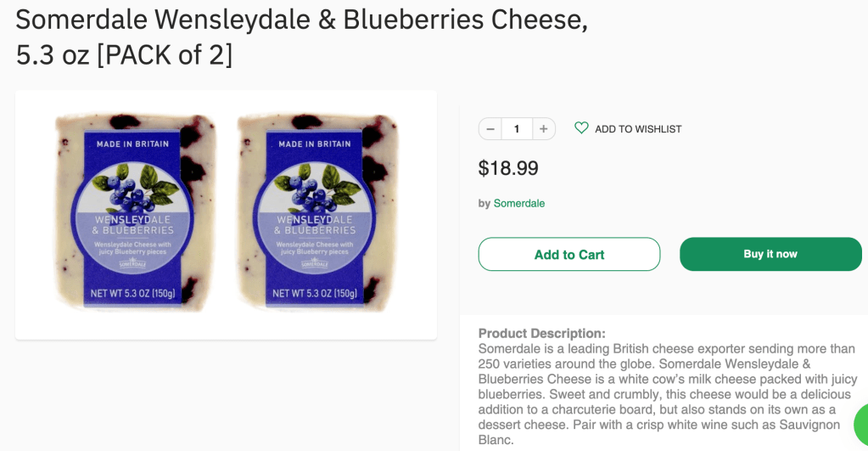Open the Somerdale brand link
This screenshot has width=868, height=451.
519,204
